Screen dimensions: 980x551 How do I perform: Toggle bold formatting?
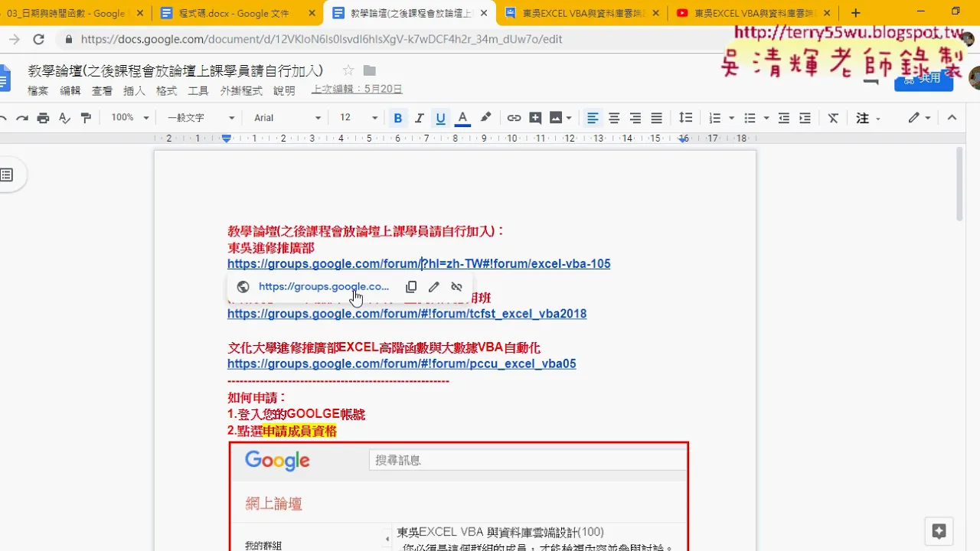click(x=397, y=118)
